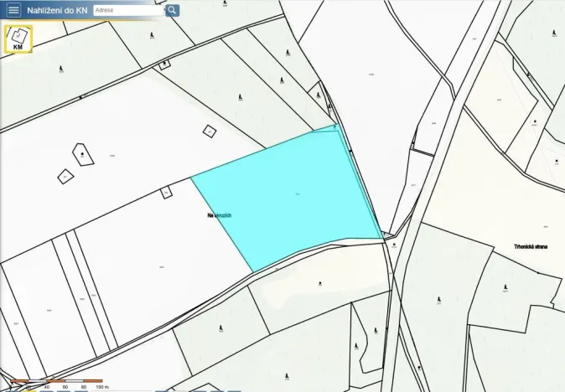565x392 pixels.
Task: Focus the Adresa search field
Action: click(128, 10)
